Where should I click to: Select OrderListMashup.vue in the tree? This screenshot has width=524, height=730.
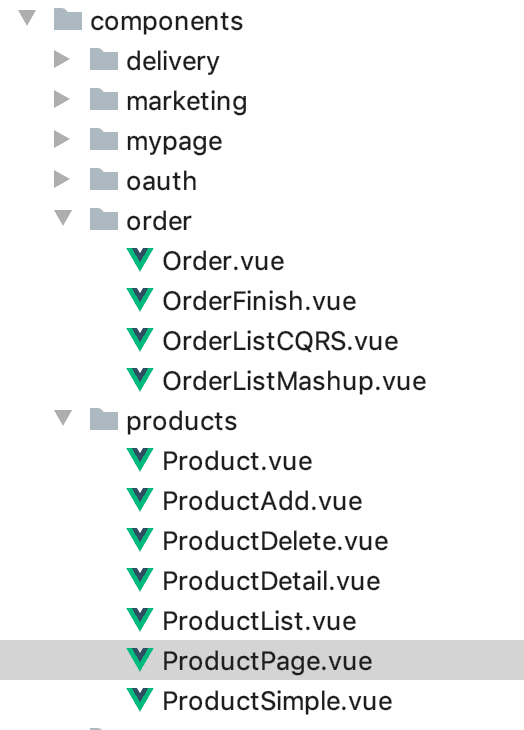(294, 381)
